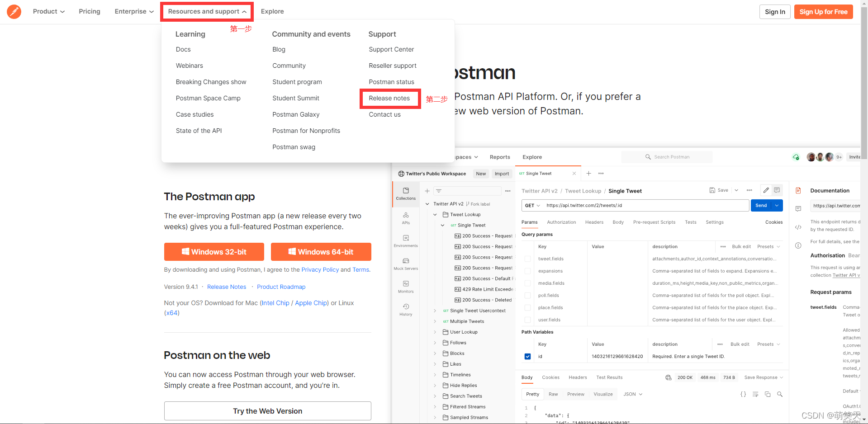
Task: Switch to the Authorization tab
Action: pos(561,222)
